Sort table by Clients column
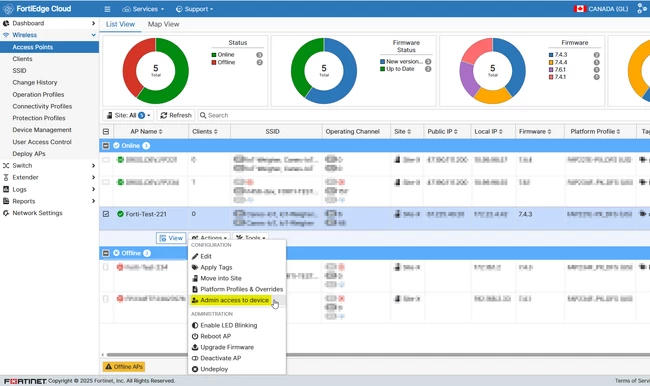 tap(205, 131)
